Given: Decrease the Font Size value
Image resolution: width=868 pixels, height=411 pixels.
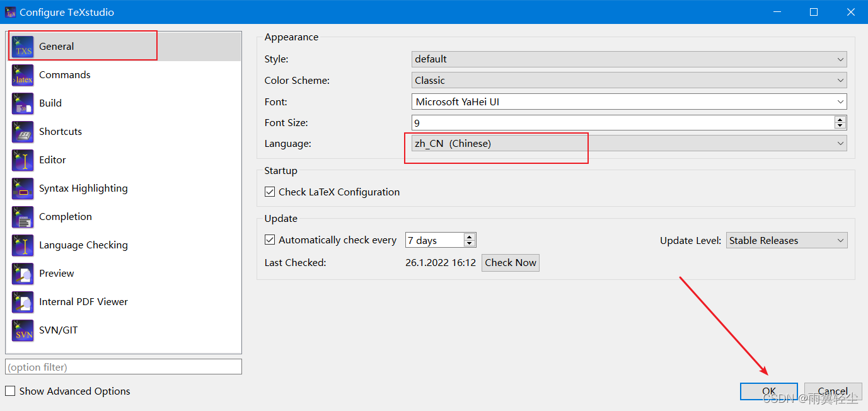Looking at the screenshot, I should [840, 126].
